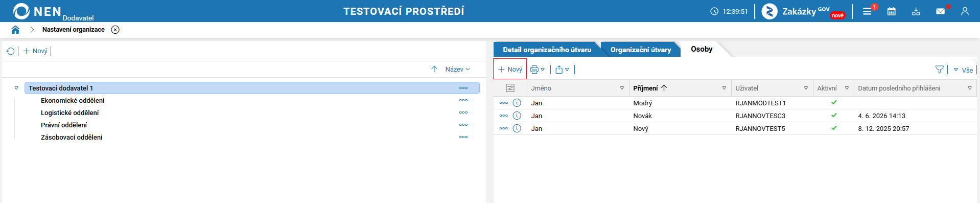
Task: Click surname cell Modrý
Action: click(642, 103)
